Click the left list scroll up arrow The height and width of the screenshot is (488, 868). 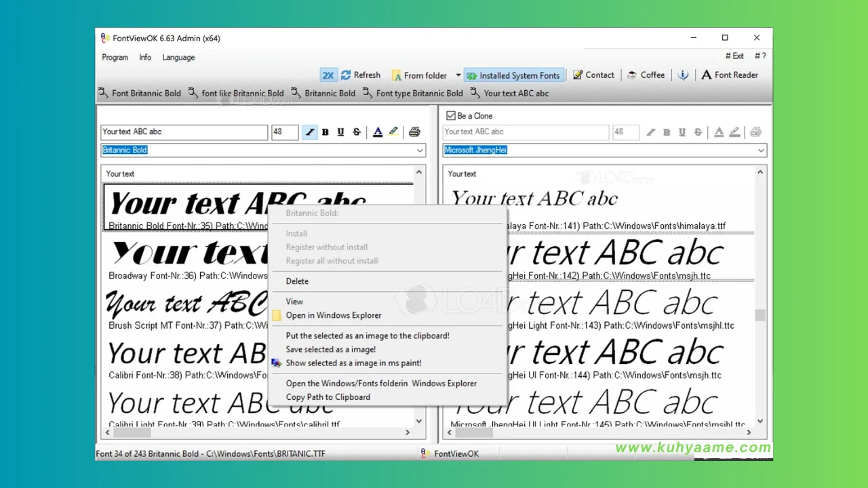tap(418, 173)
